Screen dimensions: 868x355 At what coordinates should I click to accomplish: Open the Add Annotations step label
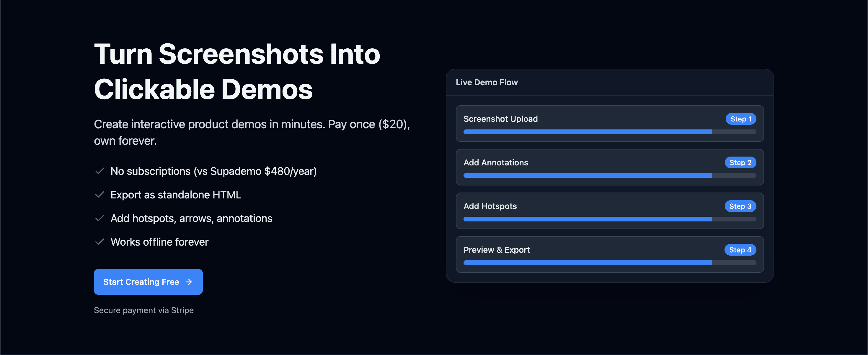[x=496, y=162]
